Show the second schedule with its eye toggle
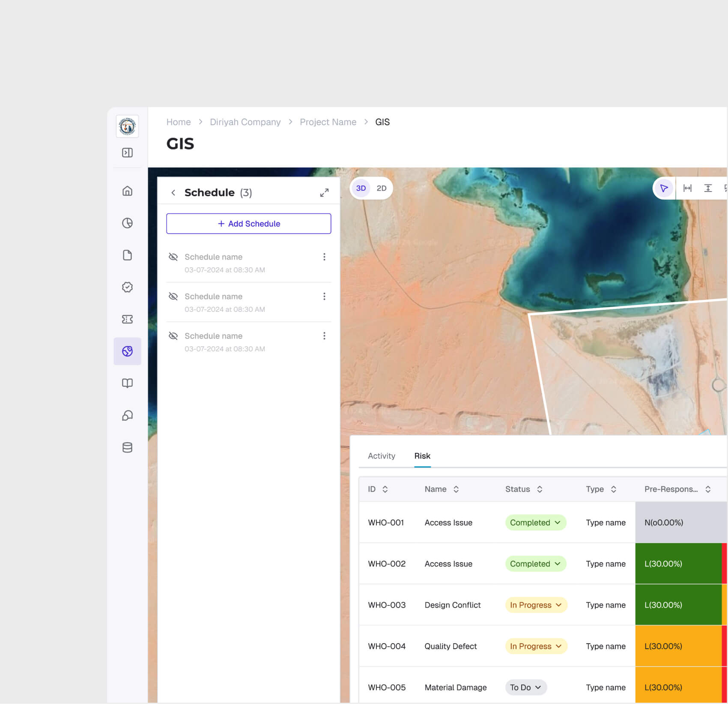728x704 pixels. tap(173, 296)
